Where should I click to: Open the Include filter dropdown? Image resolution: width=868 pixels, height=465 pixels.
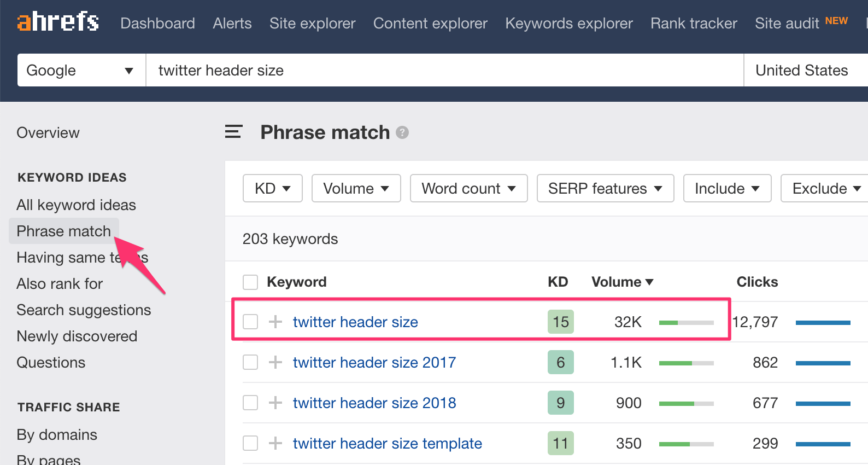(728, 188)
